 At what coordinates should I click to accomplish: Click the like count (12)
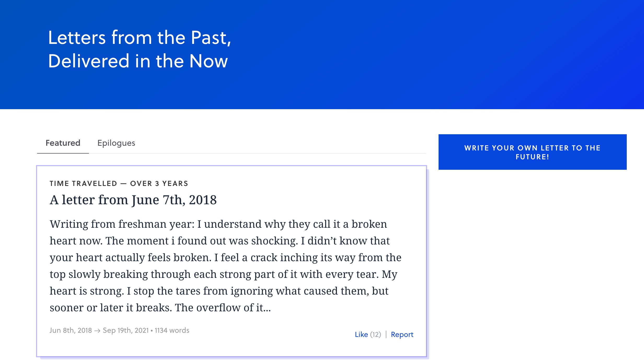click(x=376, y=335)
